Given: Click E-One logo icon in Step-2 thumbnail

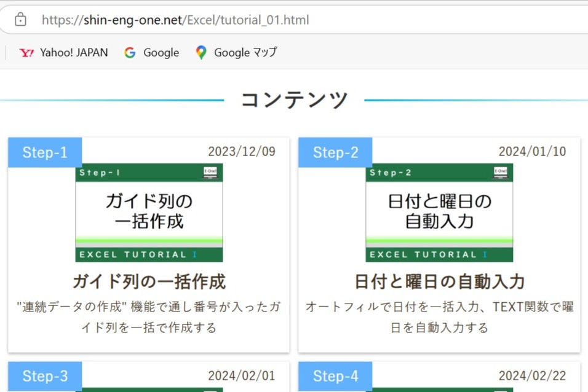Looking at the screenshot, I should [501, 173].
